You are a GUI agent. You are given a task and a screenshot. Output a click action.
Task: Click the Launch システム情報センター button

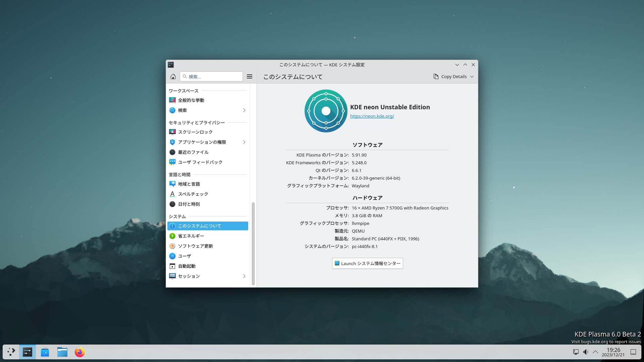tap(368, 263)
